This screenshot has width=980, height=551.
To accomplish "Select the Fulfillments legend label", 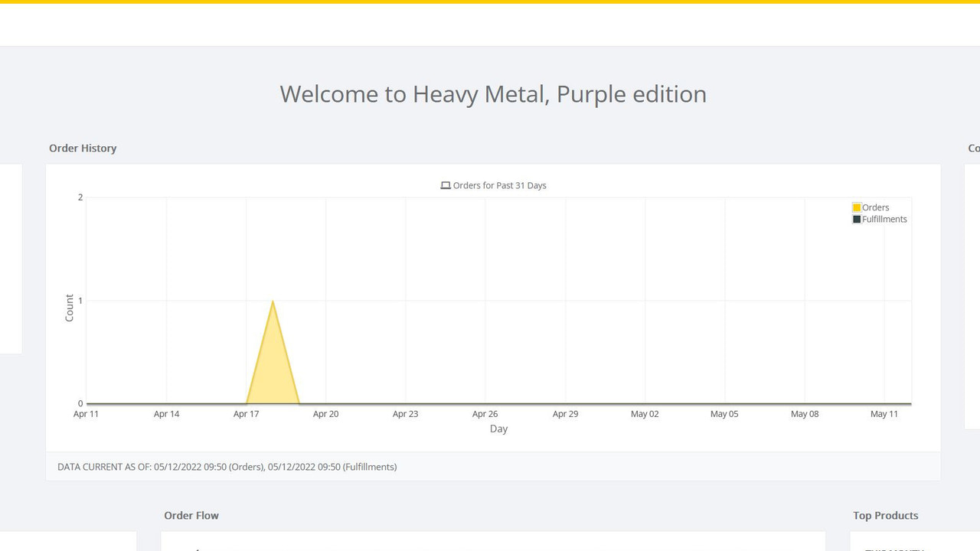I will pos(884,219).
